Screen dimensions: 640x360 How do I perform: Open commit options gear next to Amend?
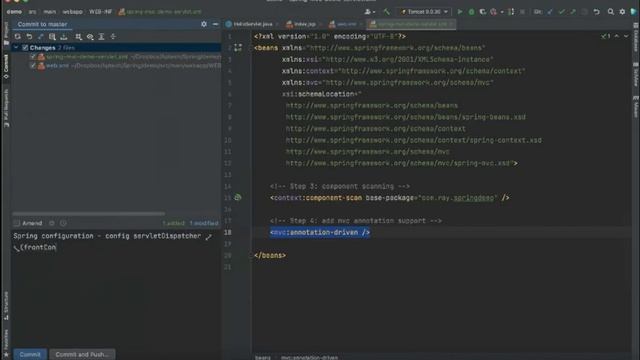click(52, 223)
